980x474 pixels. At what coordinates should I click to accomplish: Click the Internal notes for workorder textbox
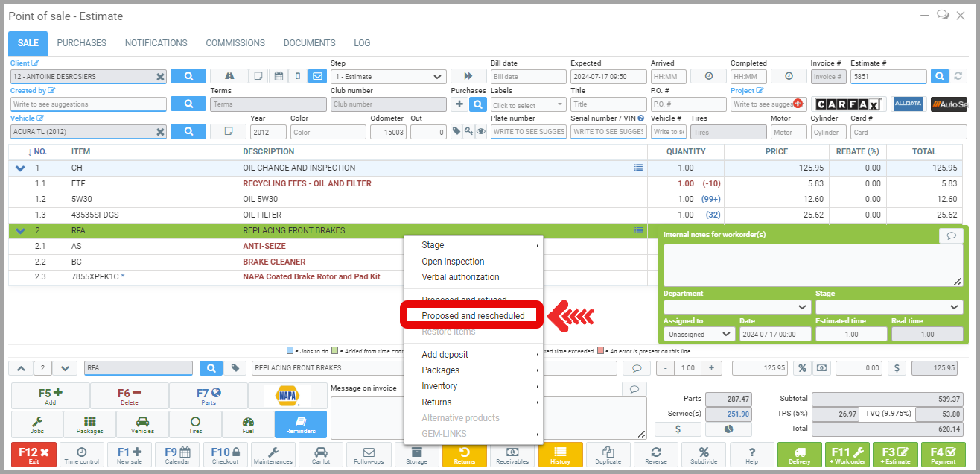[812, 265]
